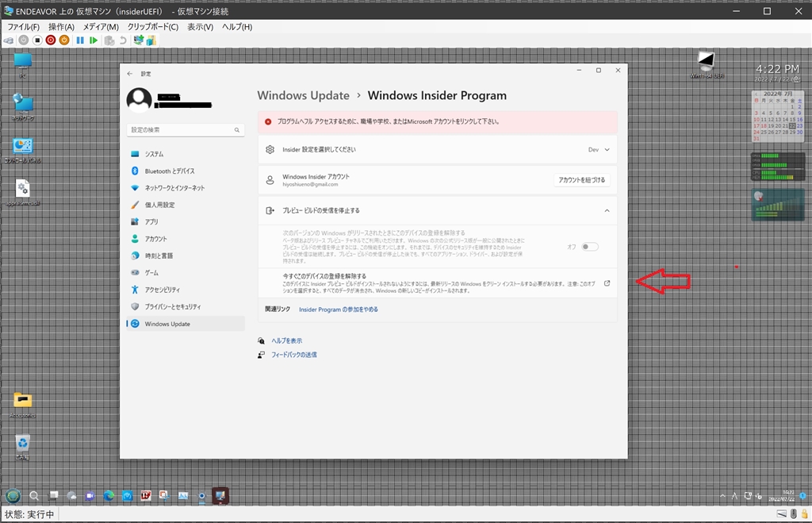This screenshot has width=812, height=523.
Task: Click the CPU meter desktop gadget
Action: click(778, 167)
